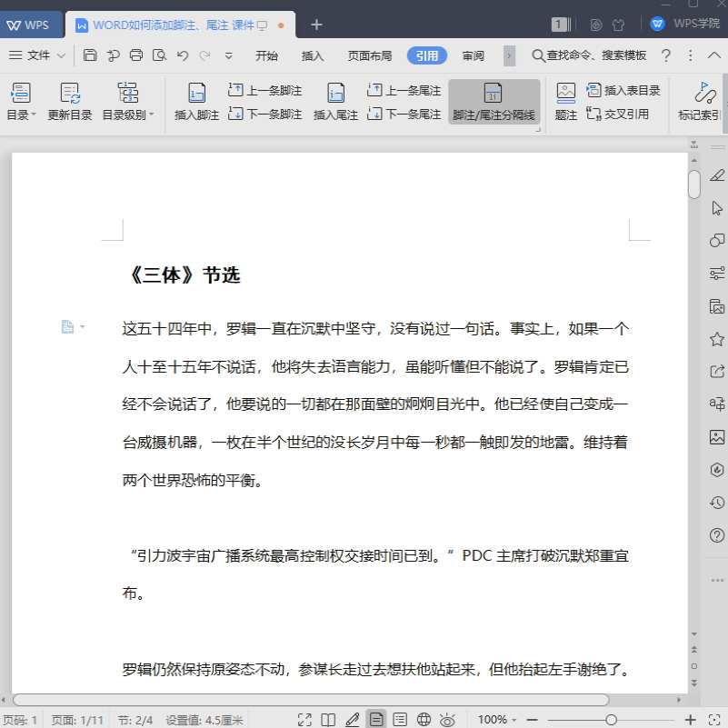The height and width of the screenshot is (728, 728).
Task: Click the 题注 caption button
Action: pyautogui.click(x=566, y=101)
